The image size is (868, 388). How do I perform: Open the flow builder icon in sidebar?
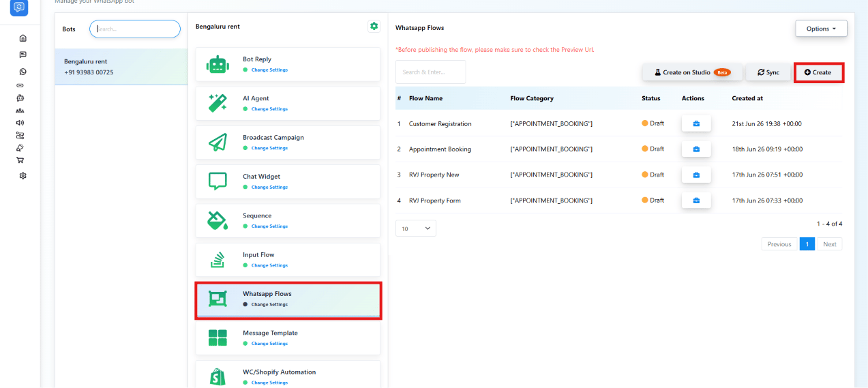click(20, 135)
